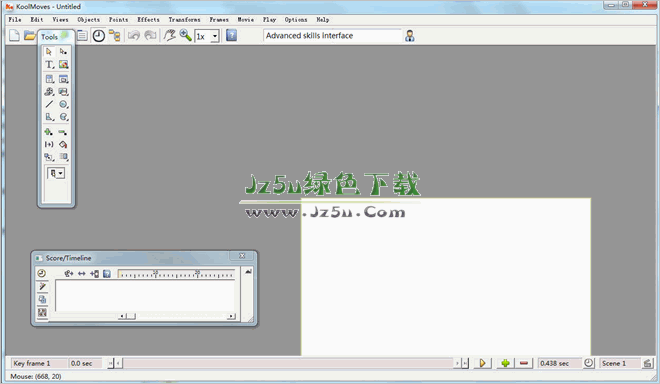The height and width of the screenshot is (384, 660).
Task: Choose the Text tool
Action: point(49,64)
